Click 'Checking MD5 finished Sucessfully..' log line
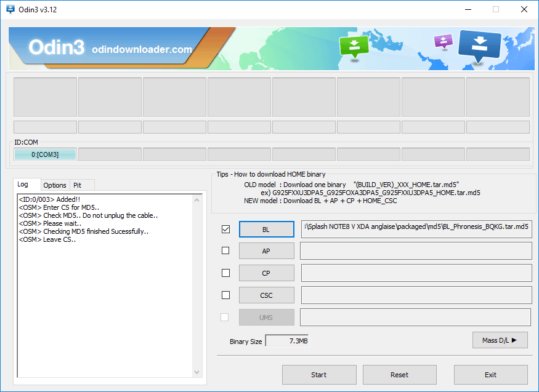 click(84, 231)
